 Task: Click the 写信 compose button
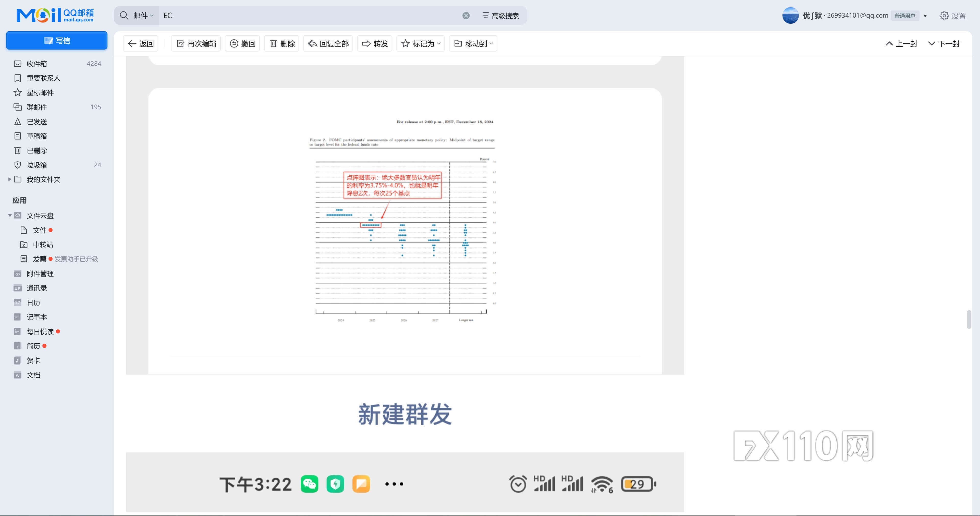coord(57,40)
